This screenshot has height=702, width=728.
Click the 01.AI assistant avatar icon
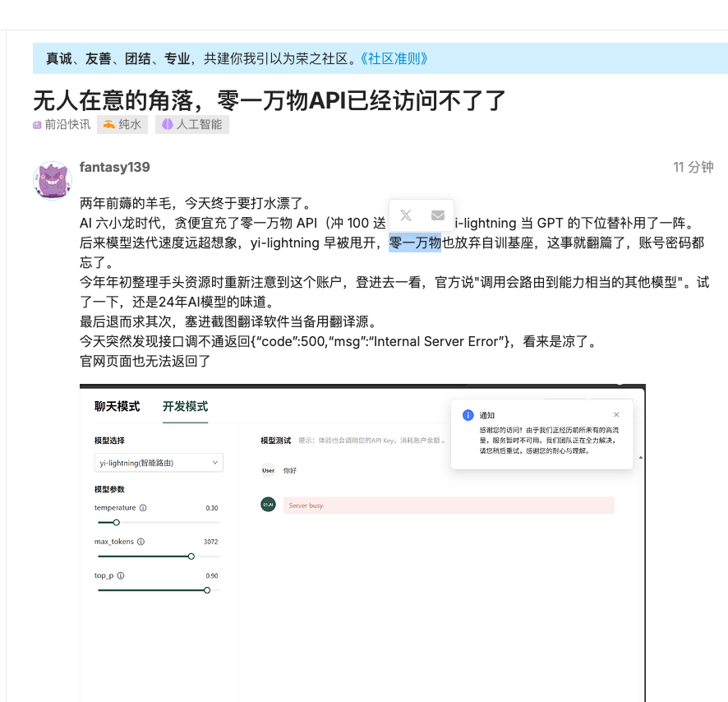point(268,505)
